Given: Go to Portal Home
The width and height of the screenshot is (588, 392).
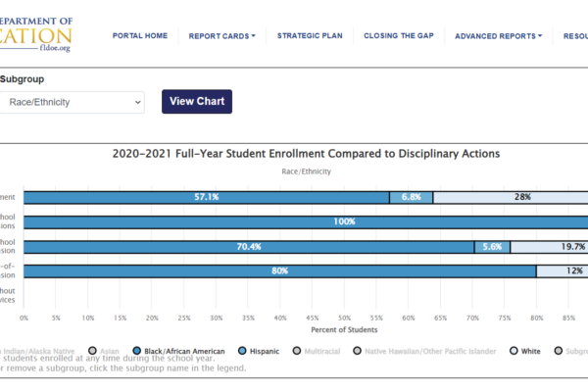Looking at the screenshot, I should pyautogui.click(x=140, y=36).
